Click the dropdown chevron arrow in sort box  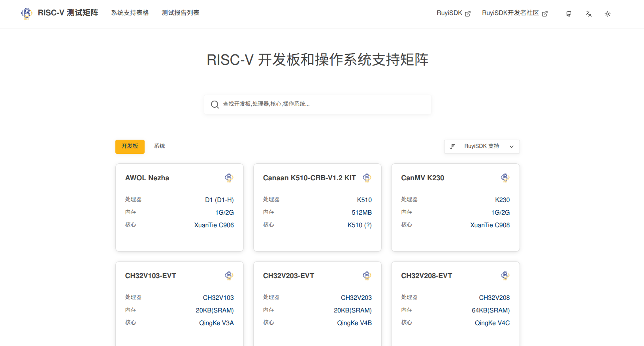(x=512, y=147)
